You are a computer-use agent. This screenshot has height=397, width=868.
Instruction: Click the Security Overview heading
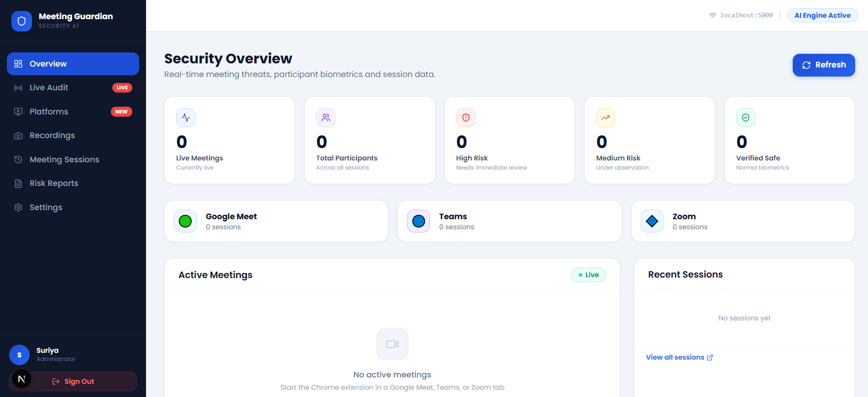(228, 59)
